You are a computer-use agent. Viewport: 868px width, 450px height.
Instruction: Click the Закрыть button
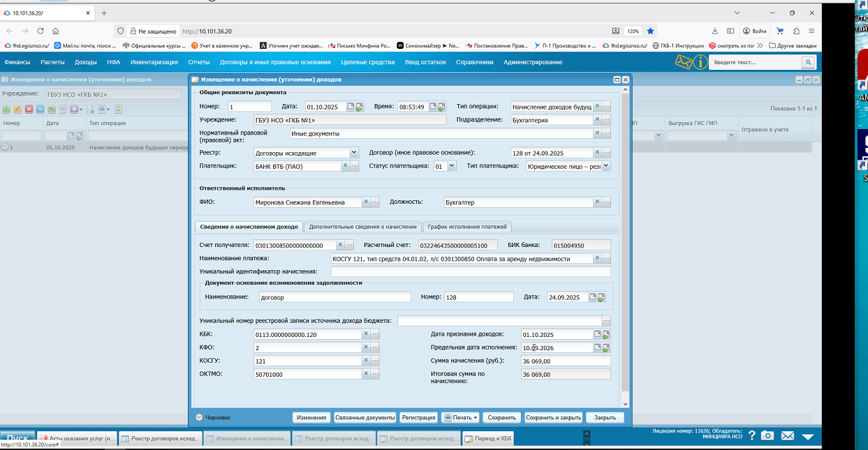click(x=605, y=417)
